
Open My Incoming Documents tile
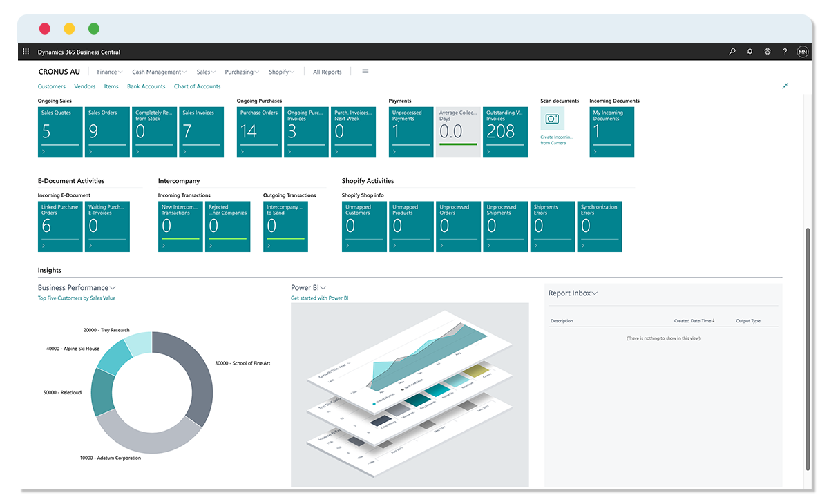(x=612, y=132)
